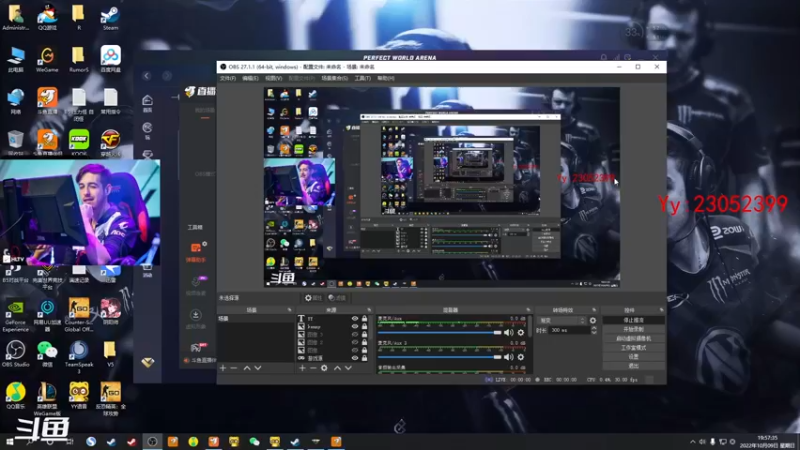
Task: Pop out the Scenes dock panel
Action: point(289,310)
